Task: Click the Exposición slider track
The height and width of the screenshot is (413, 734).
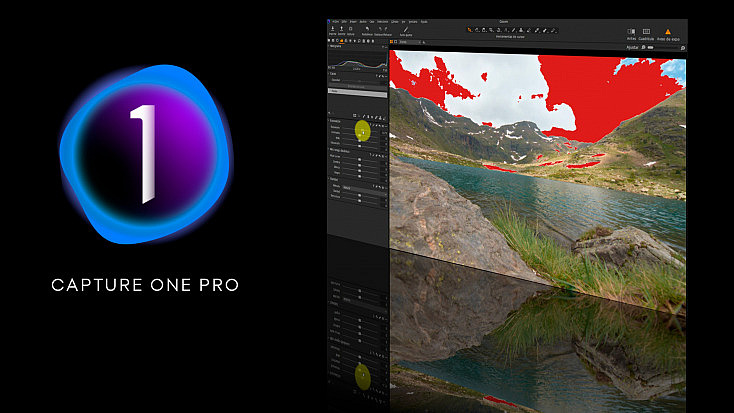Action: point(360,128)
